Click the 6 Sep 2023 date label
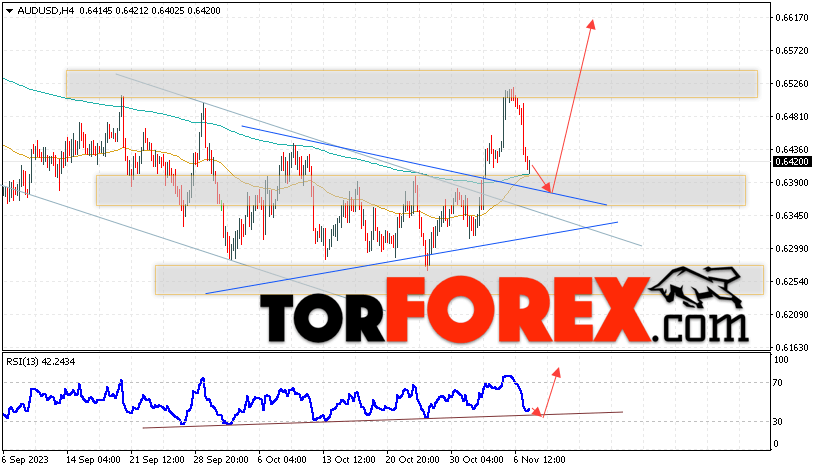Image resolution: width=816 pixels, height=471 pixels. pos(25,460)
